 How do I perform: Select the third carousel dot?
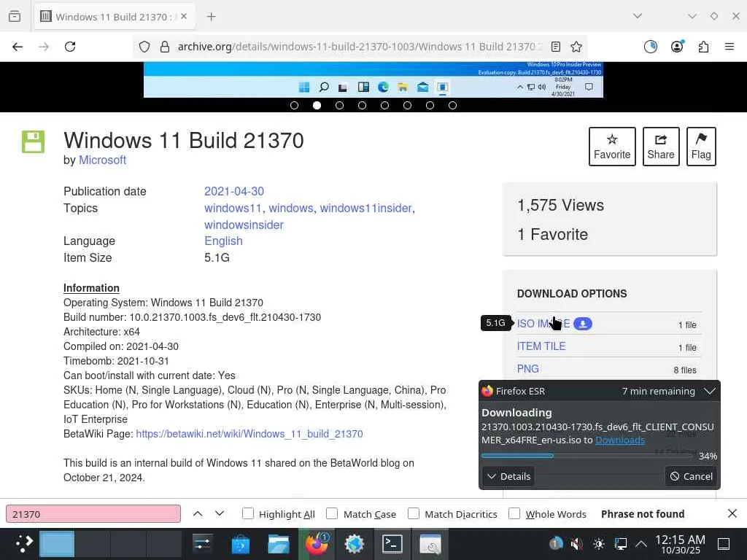tap(340, 105)
